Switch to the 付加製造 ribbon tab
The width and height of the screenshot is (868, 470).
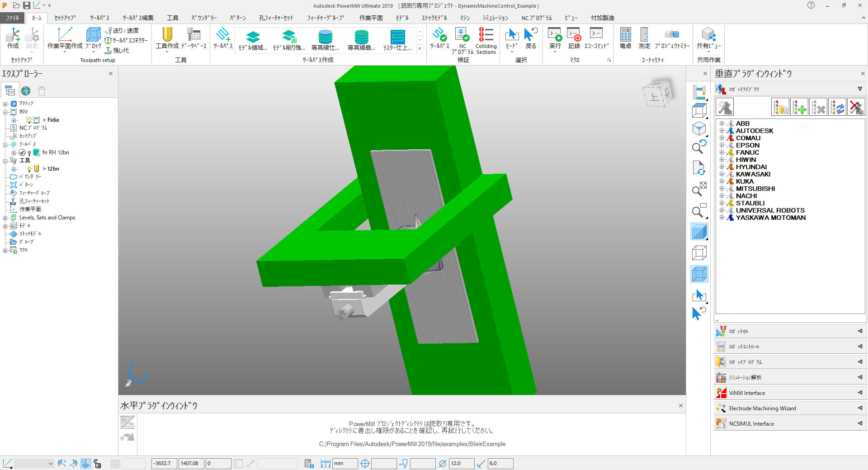(602, 18)
